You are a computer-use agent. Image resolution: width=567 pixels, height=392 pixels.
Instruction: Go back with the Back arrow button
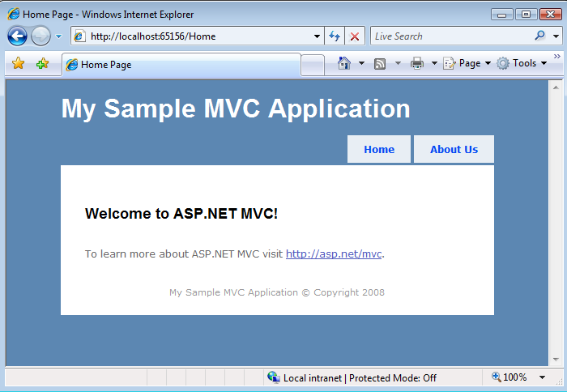pos(17,36)
